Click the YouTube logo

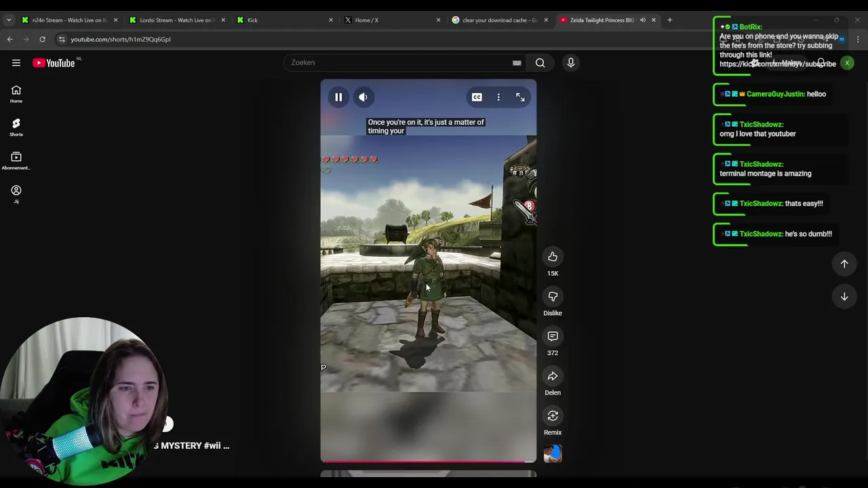coord(54,63)
